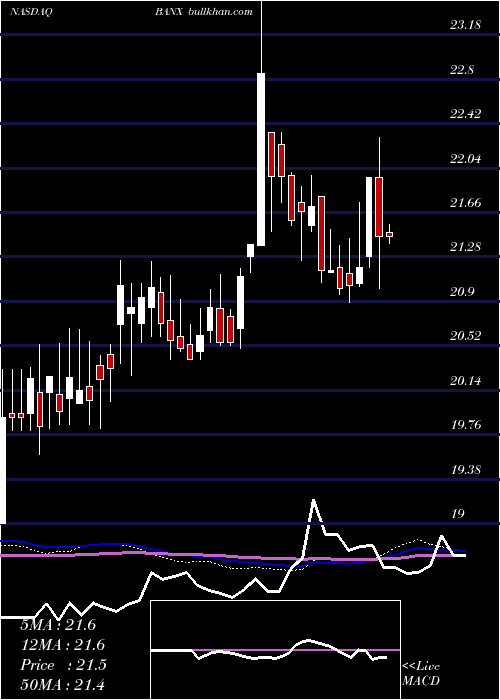
Task: Click the 20.9 price axis label
Action: (462, 292)
